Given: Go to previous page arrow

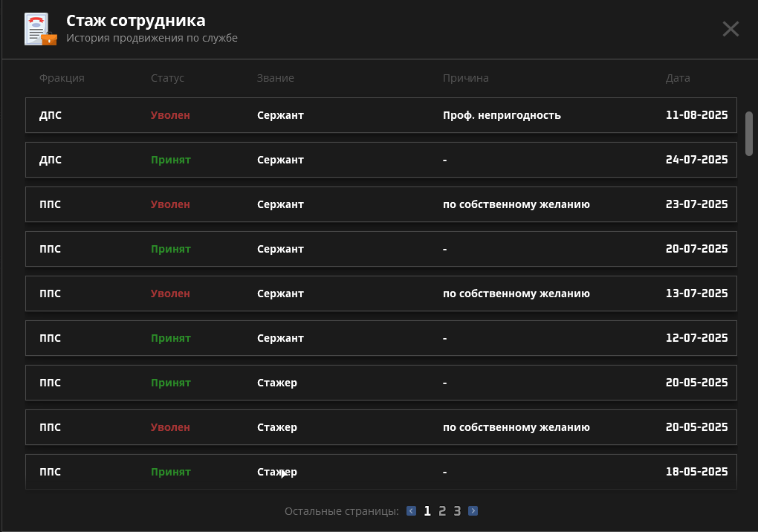Looking at the screenshot, I should click(x=411, y=511).
